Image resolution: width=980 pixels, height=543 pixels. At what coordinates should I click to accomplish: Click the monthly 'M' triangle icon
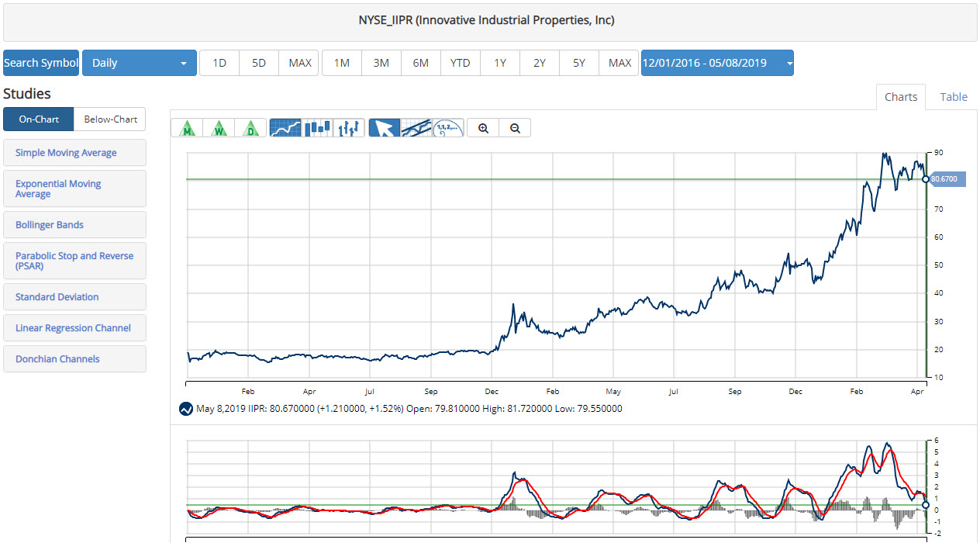pos(187,128)
